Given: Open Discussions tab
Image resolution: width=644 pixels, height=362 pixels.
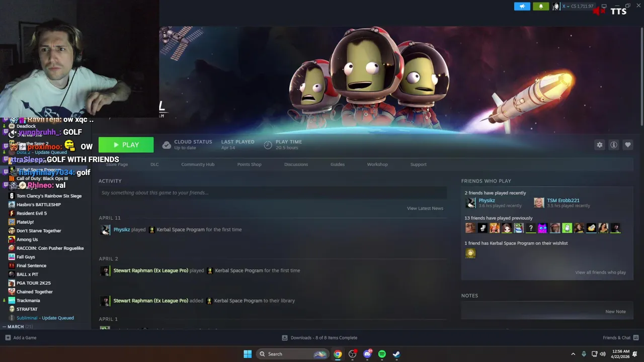Looking at the screenshot, I should 296,164.
